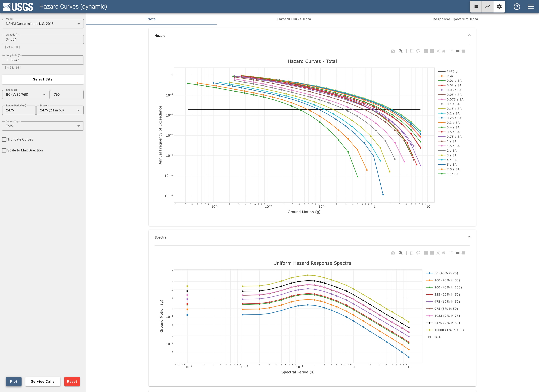Choose Lasso Select in Hazard plot toolbar
Screen dimensions: 539x392
(418, 51)
